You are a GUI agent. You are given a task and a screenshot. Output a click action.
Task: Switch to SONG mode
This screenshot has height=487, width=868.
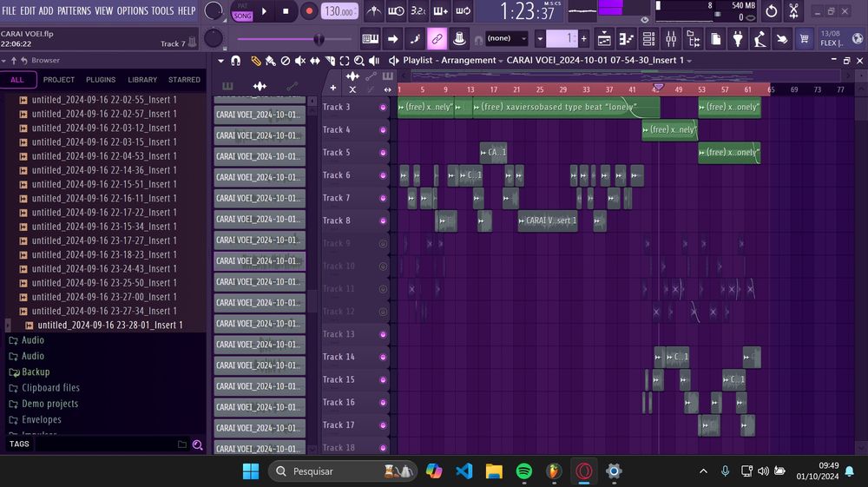(242, 16)
